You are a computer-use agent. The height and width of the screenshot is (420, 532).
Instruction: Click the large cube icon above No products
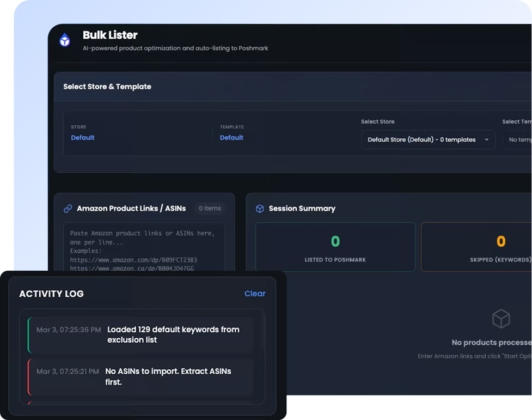pos(500,319)
